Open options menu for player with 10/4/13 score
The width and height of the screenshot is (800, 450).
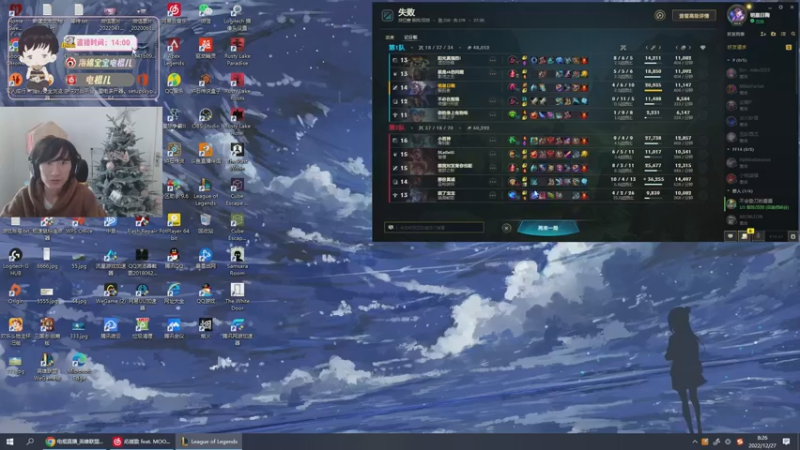point(492,181)
